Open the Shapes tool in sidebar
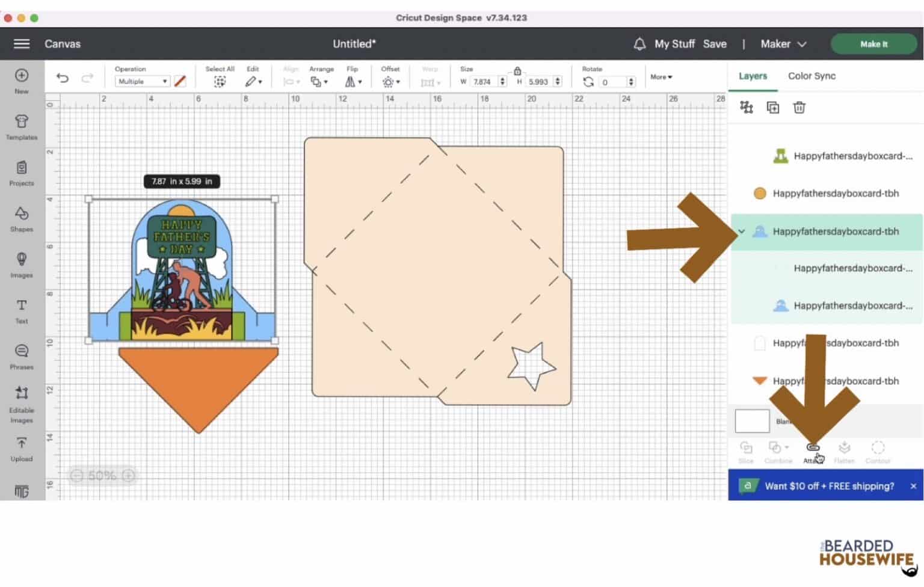This screenshot has width=924, height=587. point(22,218)
